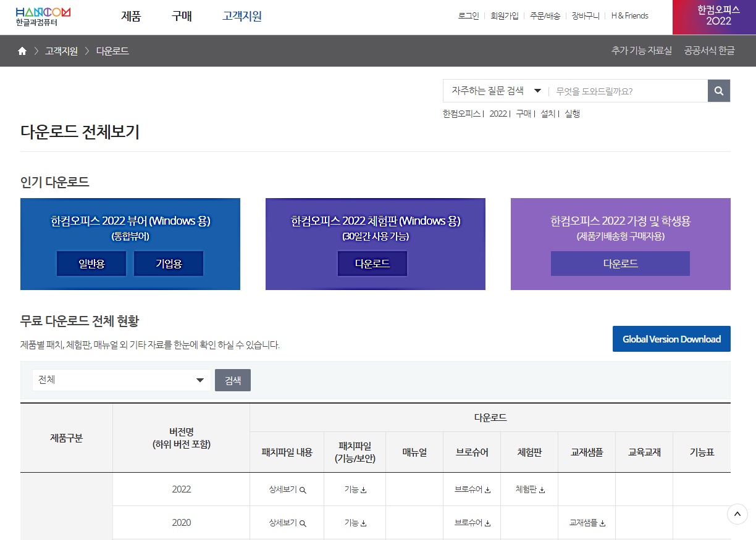Click the 기능표 column header
Image resolution: width=756 pixels, height=540 pixels.
pos(702,452)
